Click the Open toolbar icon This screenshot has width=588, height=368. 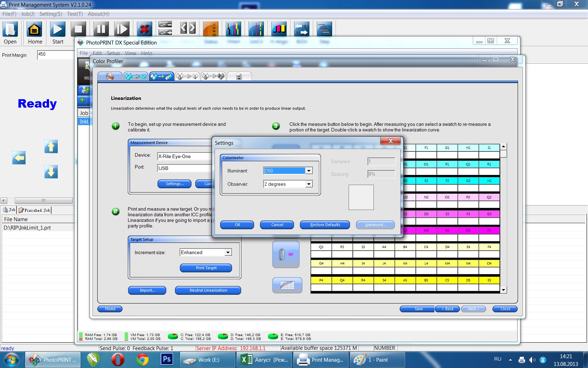pos(10,29)
